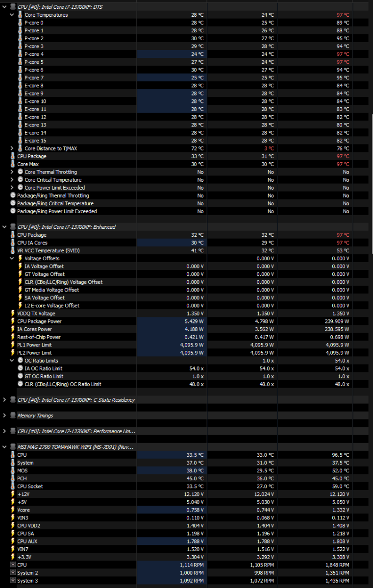373x588 pixels.
Task: Select the thermometer icon for E-core 11
Action: pyautogui.click(x=20, y=109)
